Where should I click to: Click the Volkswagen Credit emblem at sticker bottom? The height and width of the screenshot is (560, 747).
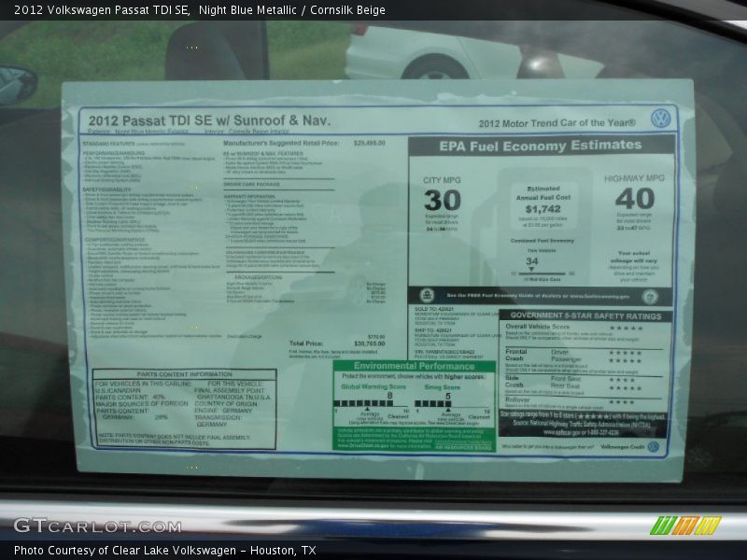point(653,447)
